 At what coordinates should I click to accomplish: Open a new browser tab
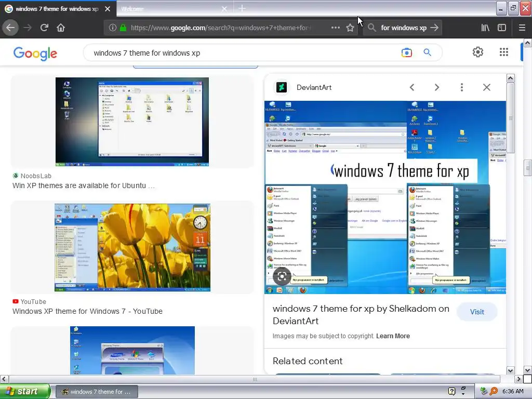tap(242, 8)
